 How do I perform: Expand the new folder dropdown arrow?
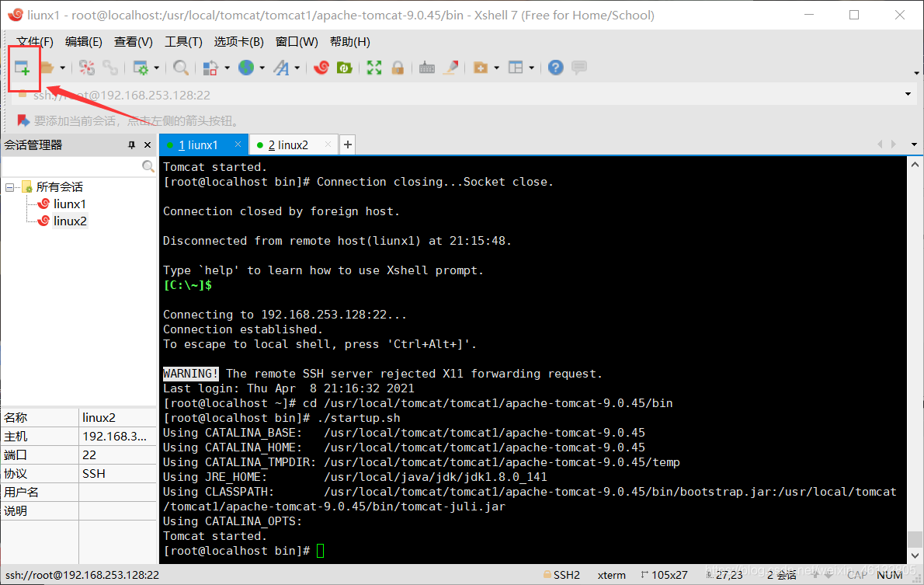(x=496, y=68)
